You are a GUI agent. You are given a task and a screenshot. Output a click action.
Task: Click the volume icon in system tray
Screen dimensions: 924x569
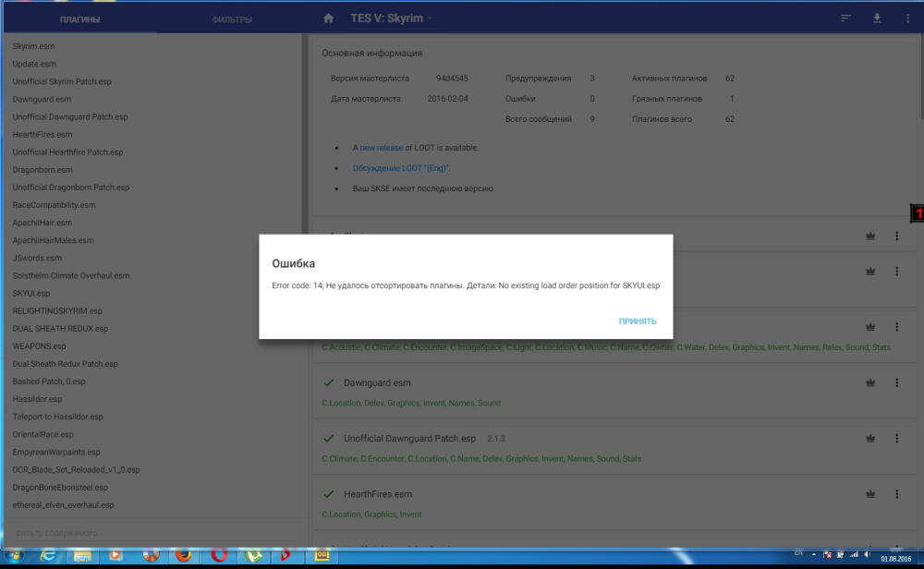(868, 555)
